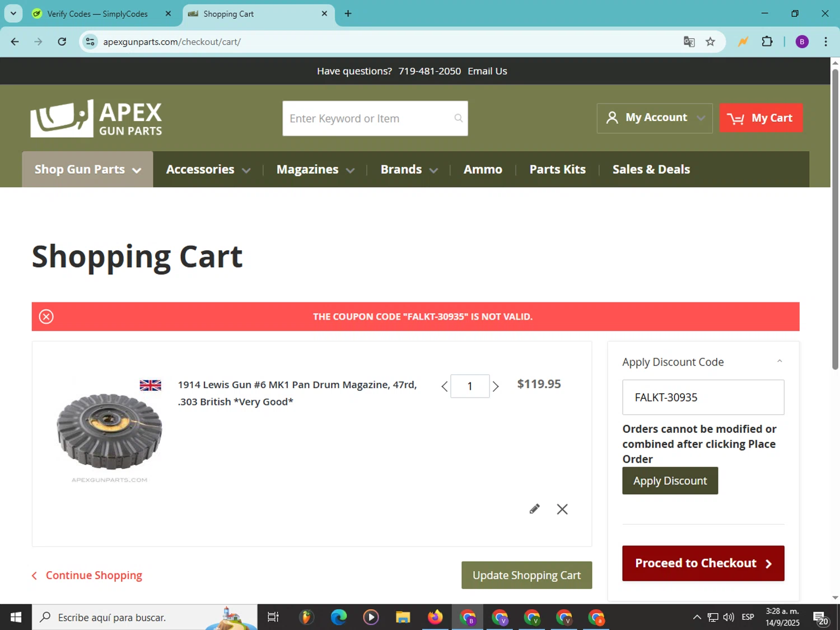Open the Magazines menu
Viewport: 840px width, 630px height.
(x=315, y=169)
